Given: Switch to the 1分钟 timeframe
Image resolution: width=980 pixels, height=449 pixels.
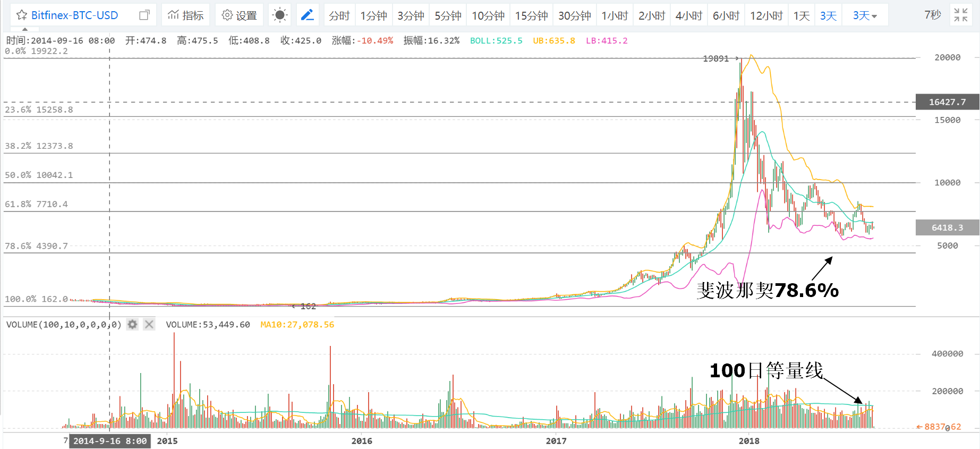Looking at the screenshot, I should click(x=373, y=15).
